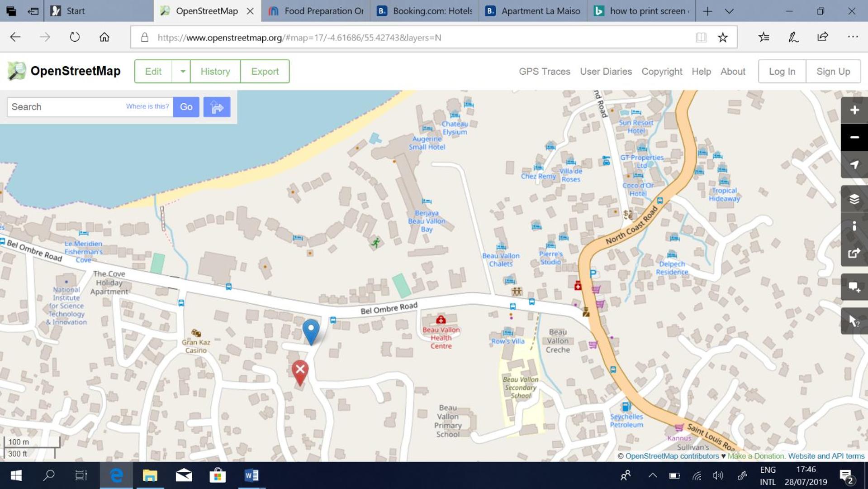Expand the Edit dropdown arrow
The width and height of the screenshot is (868, 489).
click(182, 71)
